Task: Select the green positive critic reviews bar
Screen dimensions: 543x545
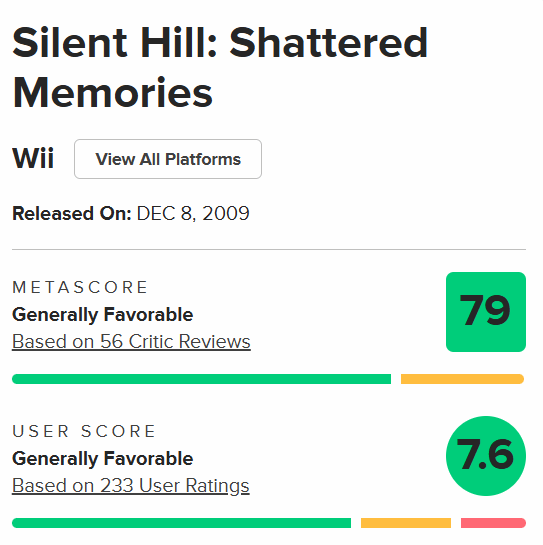Action: (x=202, y=379)
